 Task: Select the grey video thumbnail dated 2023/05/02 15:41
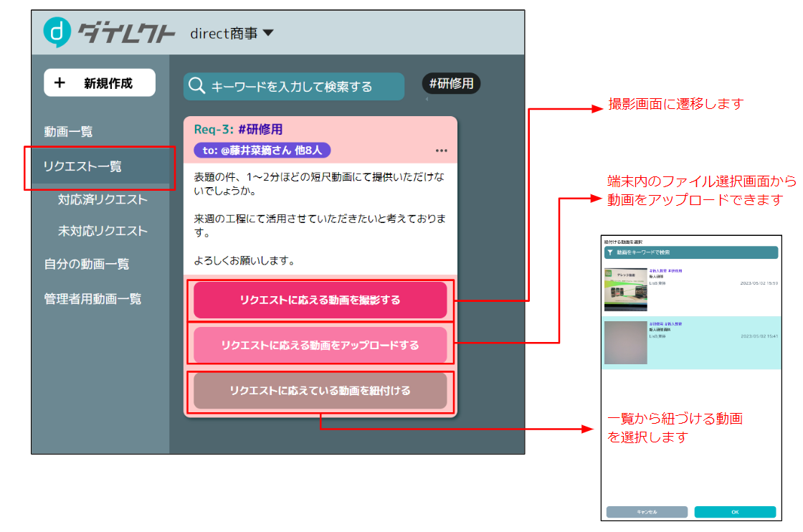tap(626, 343)
